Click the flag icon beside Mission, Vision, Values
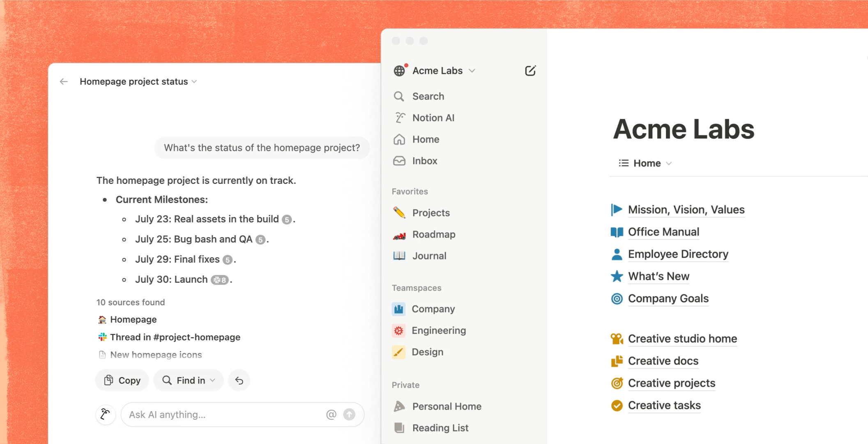The height and width of the screenshot is (444, 868). coord(617,210)
